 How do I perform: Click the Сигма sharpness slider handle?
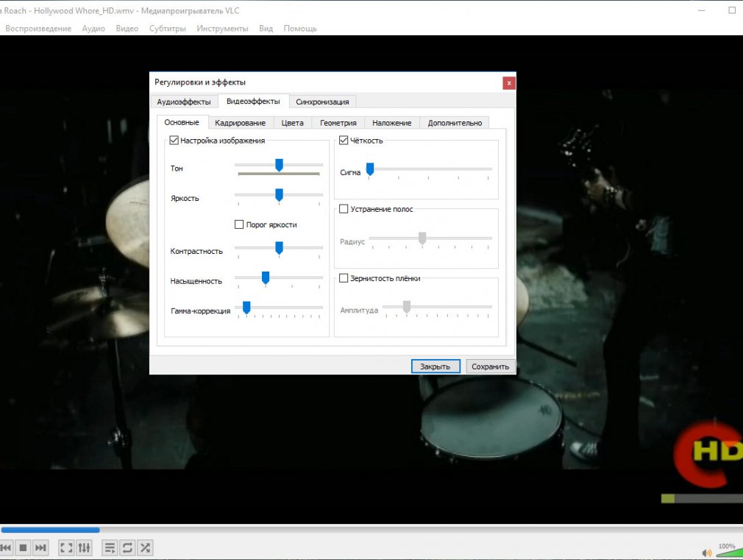click(x=370, y=169)
